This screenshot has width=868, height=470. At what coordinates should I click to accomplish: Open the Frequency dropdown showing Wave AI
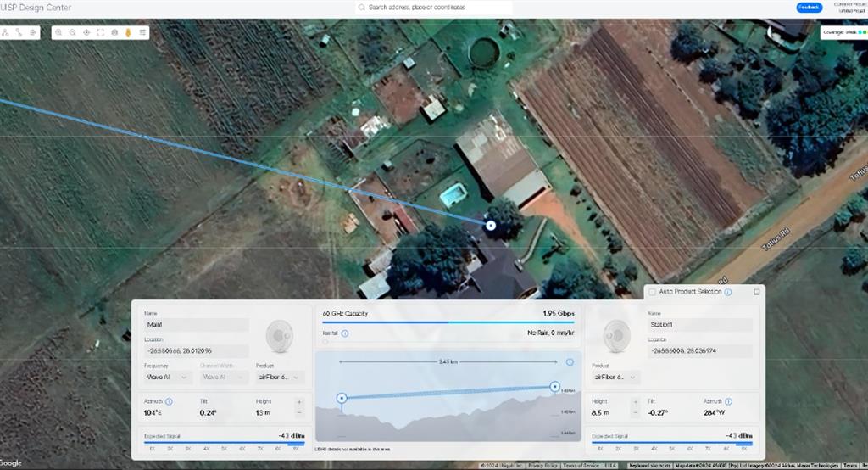(x=168, y=377)
